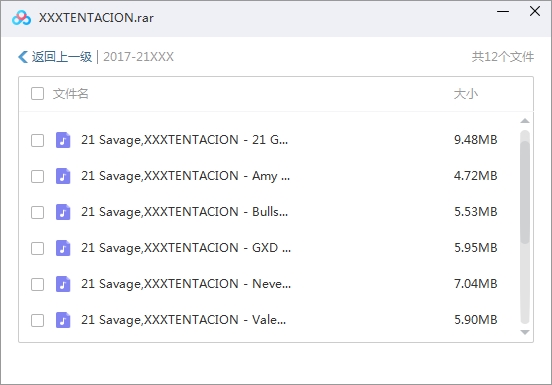Click music file icon for Bulls... track
This screenshot has height=385, width=552.
(63, 212)
